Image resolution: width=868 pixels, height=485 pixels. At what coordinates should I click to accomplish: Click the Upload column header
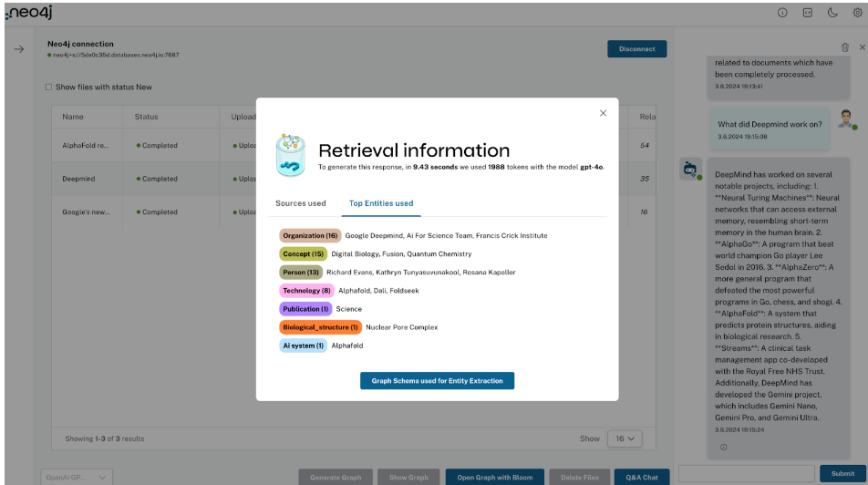[x=243, y=117]
